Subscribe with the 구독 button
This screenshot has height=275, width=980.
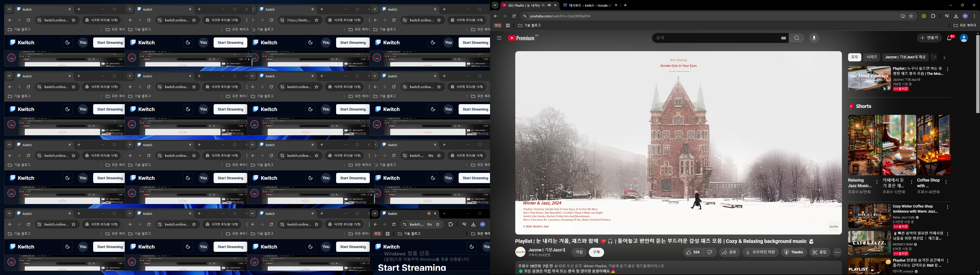click(596, 252)
